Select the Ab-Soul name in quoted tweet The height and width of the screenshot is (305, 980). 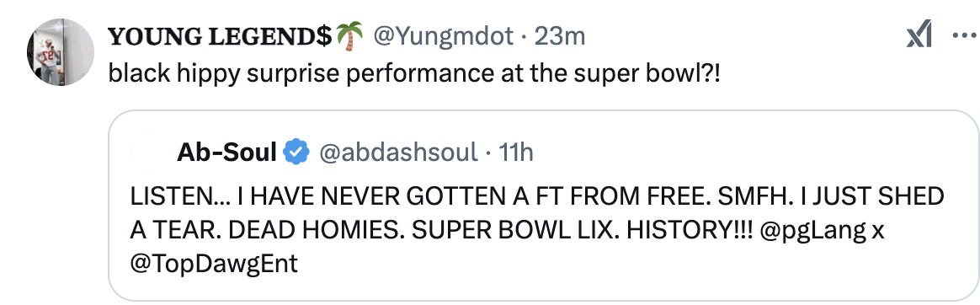pyautogui.click(x=227, y=152)
